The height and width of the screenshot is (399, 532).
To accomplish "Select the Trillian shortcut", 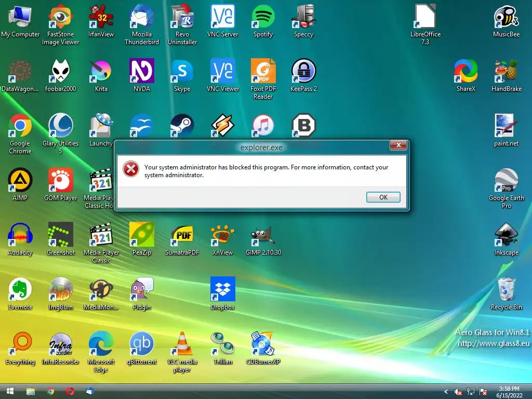I will click(x=222, y=349).
